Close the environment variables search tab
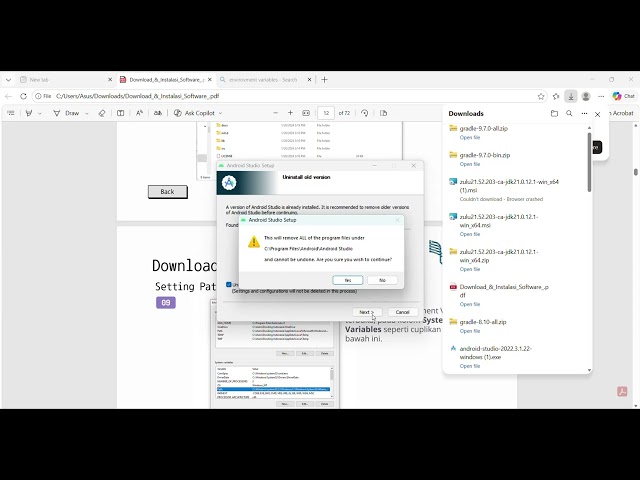This screenshot has height=480, width=640. click(309, 80)
